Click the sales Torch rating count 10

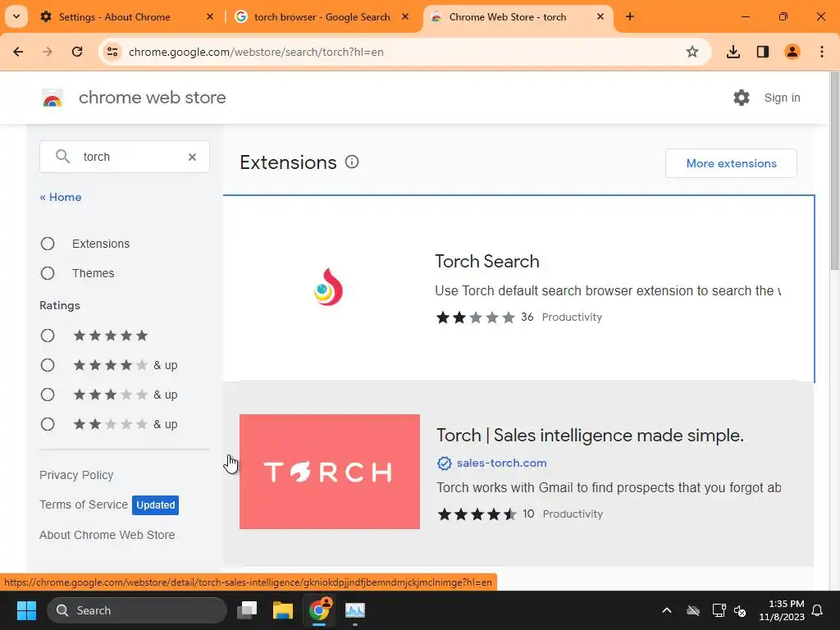pyautogui.click(x=528, y=514)
